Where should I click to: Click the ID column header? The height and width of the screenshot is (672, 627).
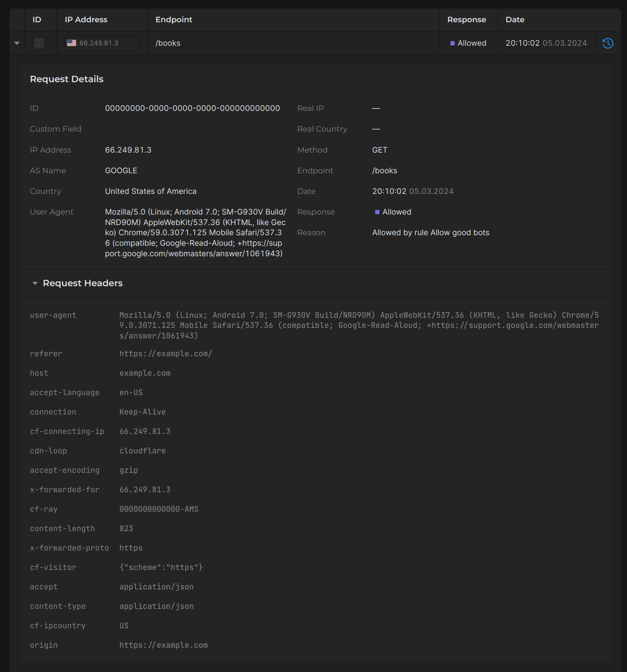[x=37, y=19]
